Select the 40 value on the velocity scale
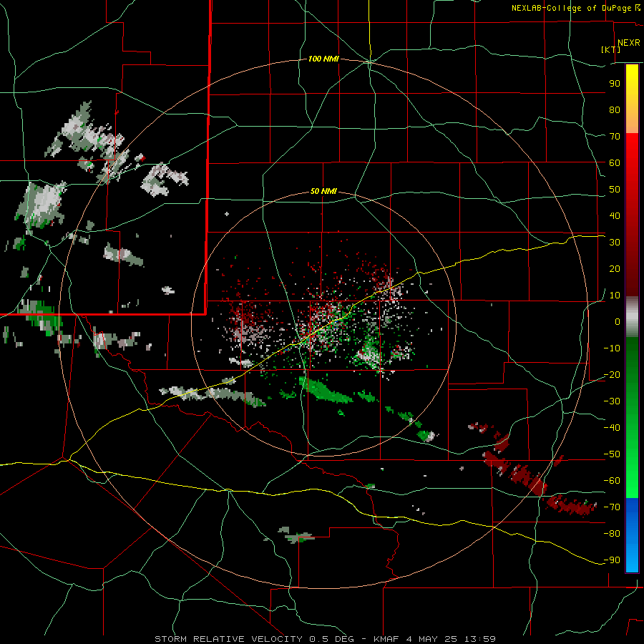 tap(615, 215)
